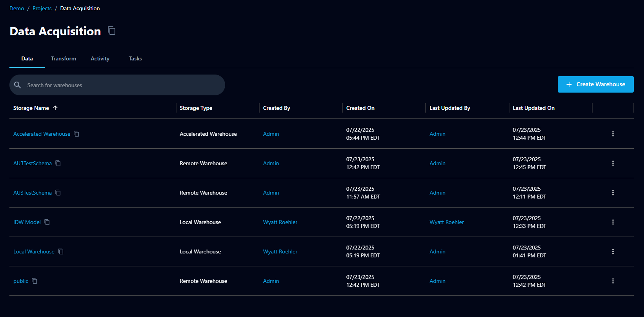
Task: Sort by the Created By column header
Action: (x=277, y=108)
